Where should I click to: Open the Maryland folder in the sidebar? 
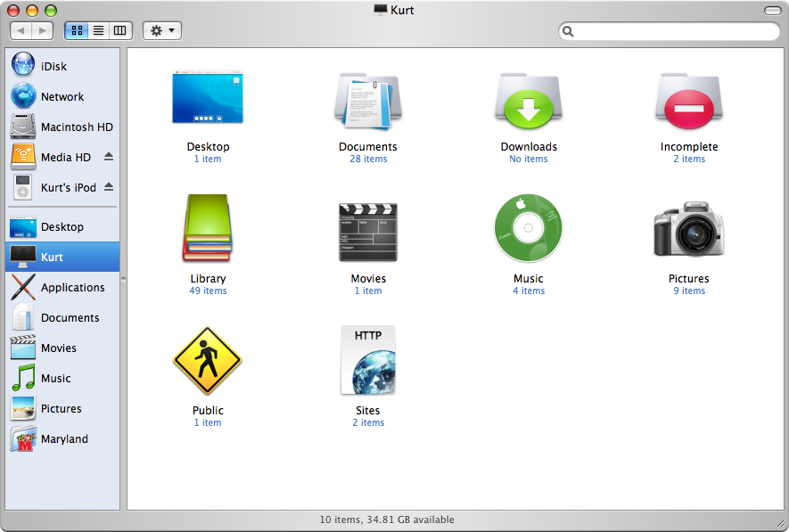pos(62,438)
